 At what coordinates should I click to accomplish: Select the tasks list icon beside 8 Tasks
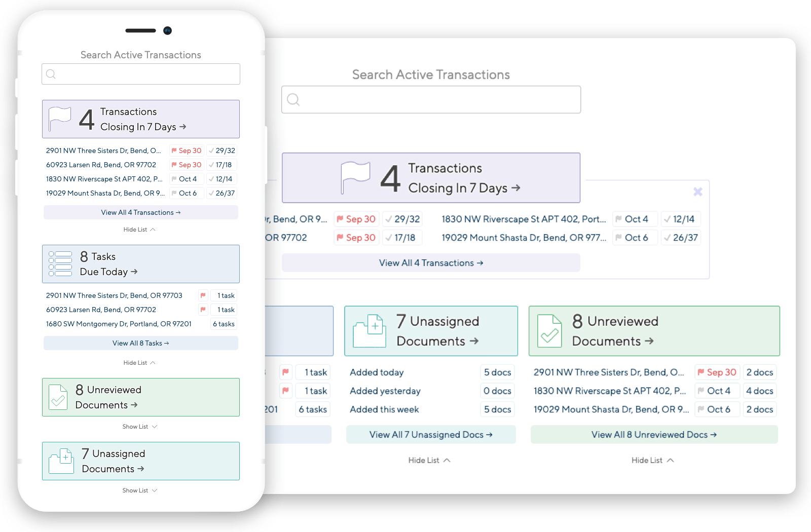(60, 262)
